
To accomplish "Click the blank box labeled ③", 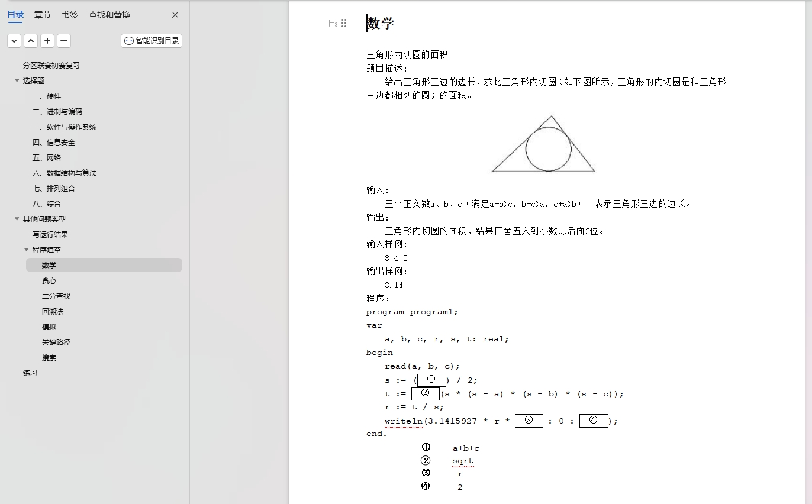I will 529,421.
